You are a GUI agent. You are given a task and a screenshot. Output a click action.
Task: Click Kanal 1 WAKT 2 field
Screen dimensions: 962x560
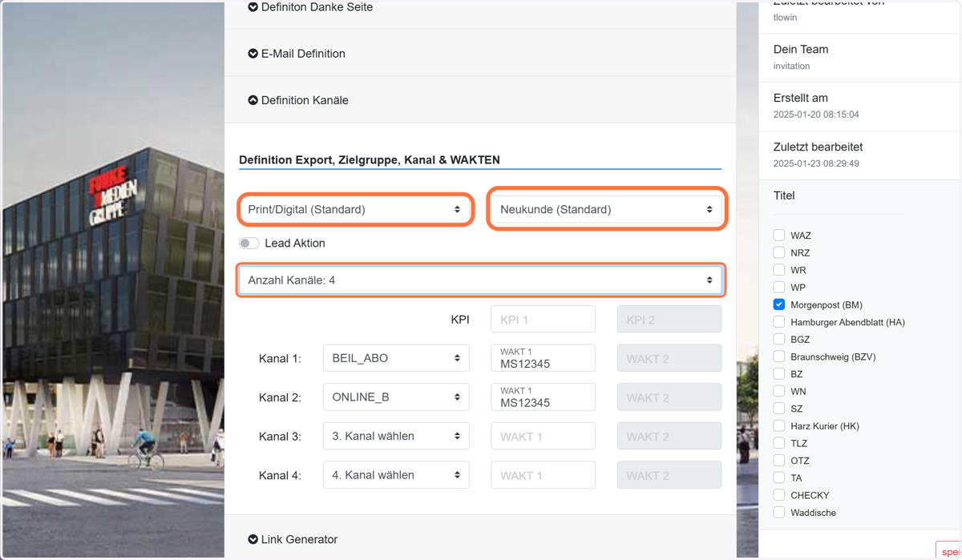[669, 358]
